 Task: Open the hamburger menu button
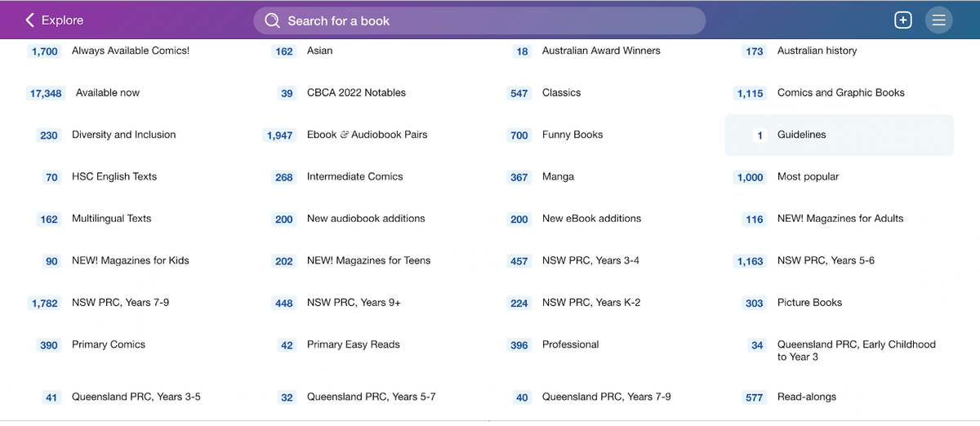tap(938, 20)
